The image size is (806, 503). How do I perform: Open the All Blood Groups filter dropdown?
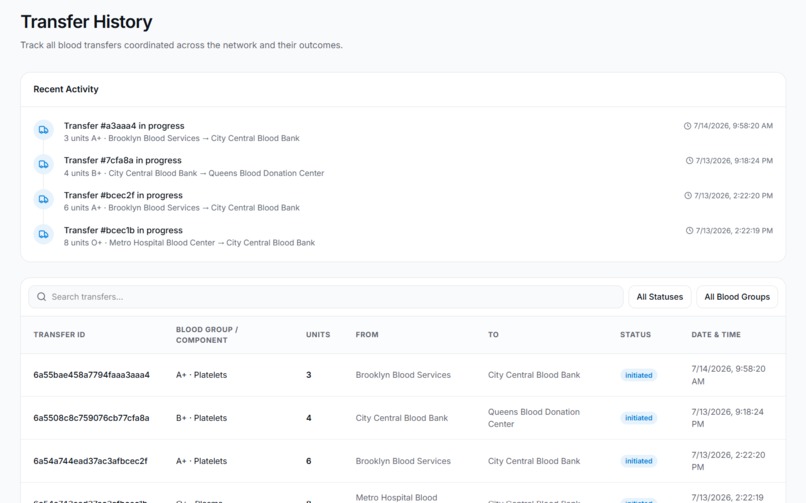737,297
